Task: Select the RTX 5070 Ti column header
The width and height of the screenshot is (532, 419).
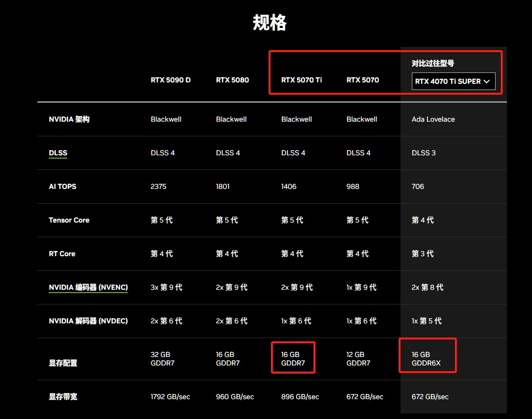Action: point(301,80)
